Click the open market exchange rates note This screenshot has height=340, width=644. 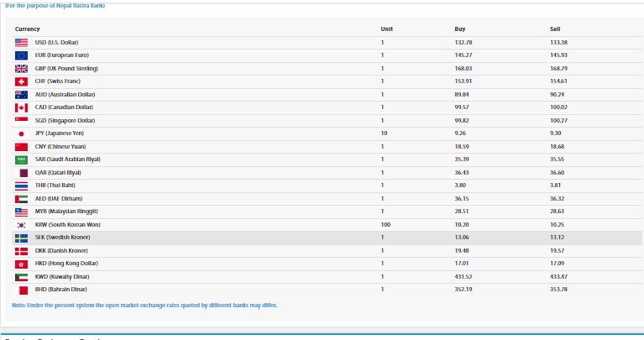pyautogui.click(x=144, y=305)
